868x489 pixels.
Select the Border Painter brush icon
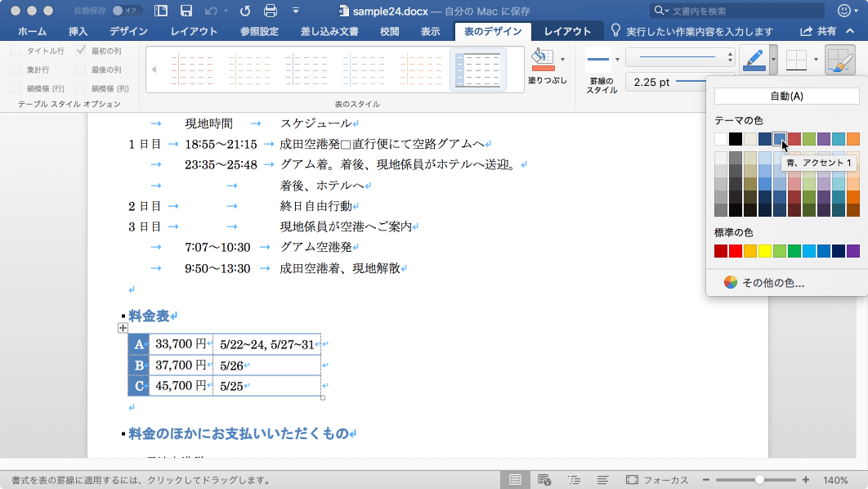click(x=839, y=60)
